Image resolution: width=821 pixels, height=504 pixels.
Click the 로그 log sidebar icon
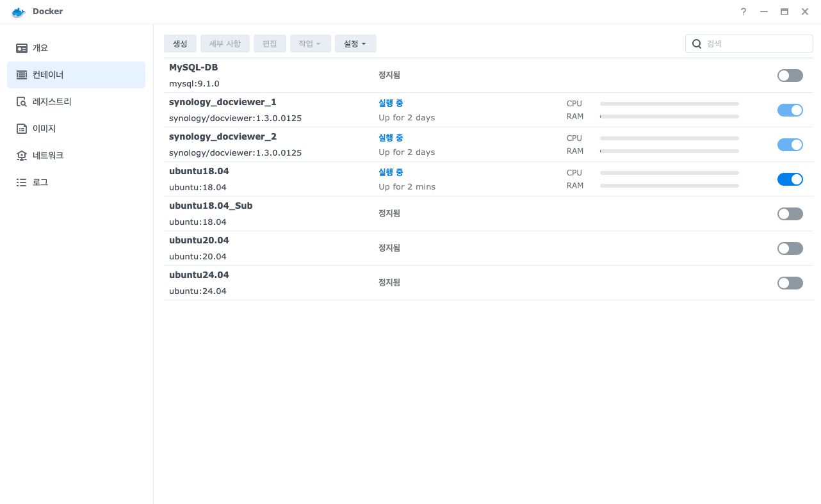click(x=22, y=183)
